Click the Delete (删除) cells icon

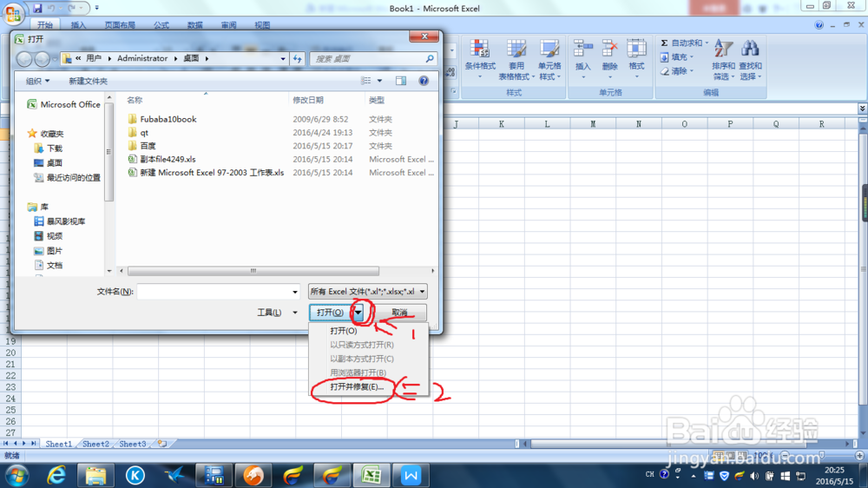609,49
